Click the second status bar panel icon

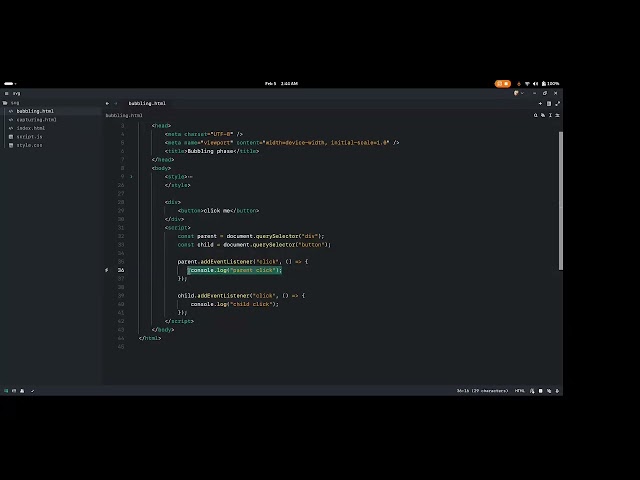14,391
